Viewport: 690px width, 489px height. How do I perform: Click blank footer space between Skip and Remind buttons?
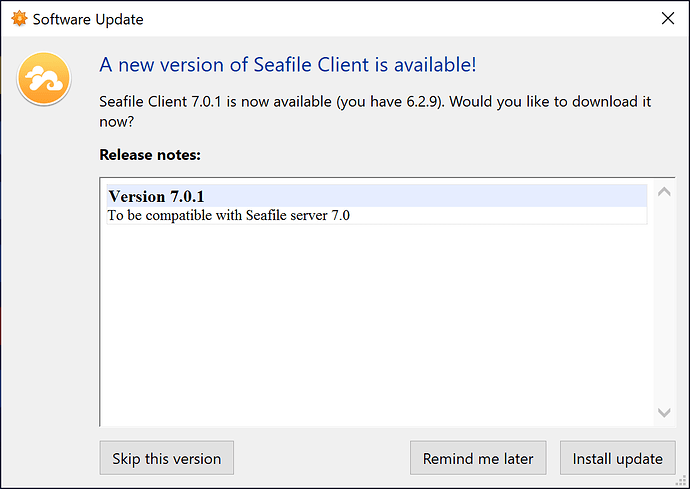[x=320, y=459]
